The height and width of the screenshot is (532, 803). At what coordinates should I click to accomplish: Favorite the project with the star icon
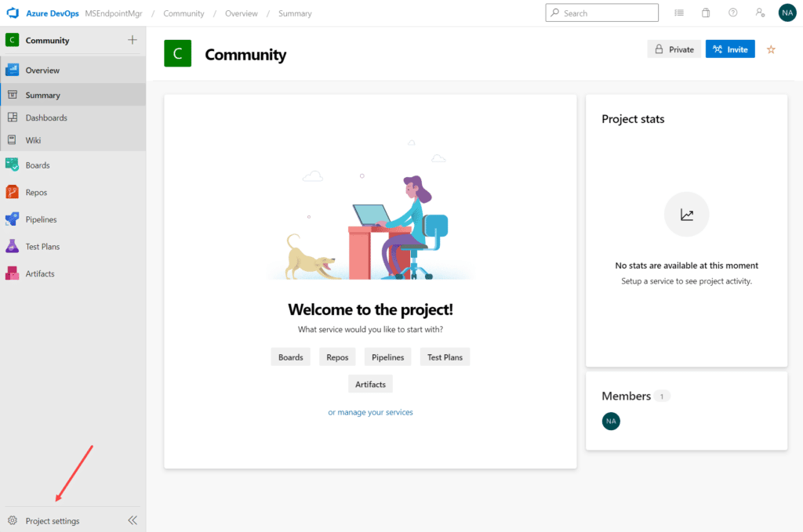771,49
